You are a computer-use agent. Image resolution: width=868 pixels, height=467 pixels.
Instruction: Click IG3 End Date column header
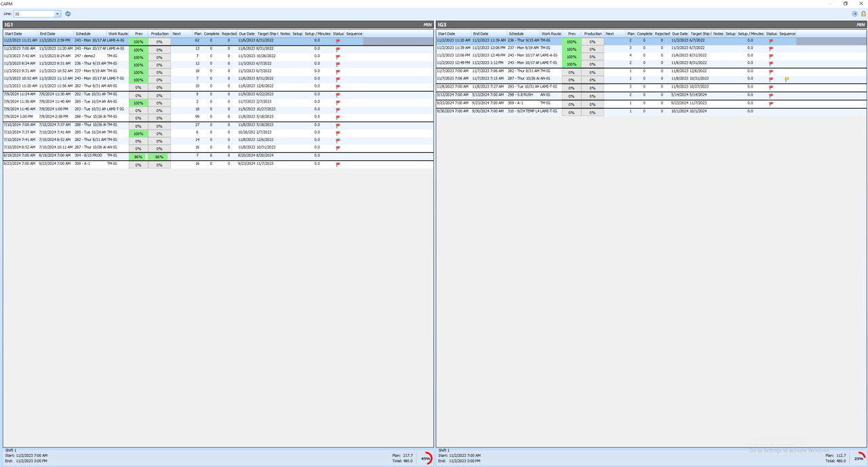point(489,33)
